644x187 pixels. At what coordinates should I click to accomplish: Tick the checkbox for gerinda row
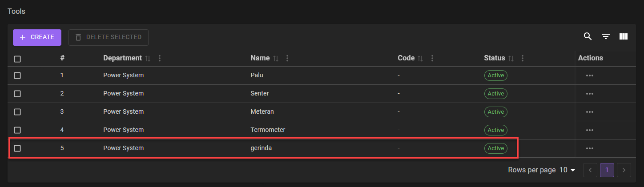tap(17, 148)
